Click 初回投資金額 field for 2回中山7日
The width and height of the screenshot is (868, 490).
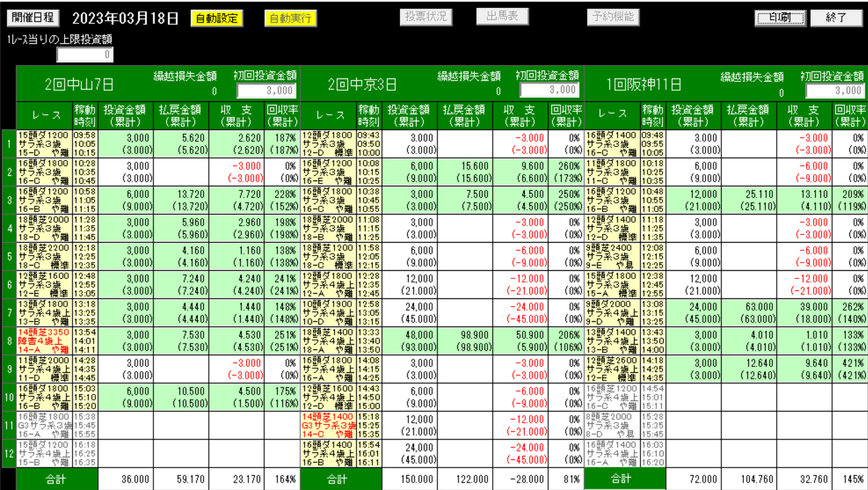[x=266, y=90]
